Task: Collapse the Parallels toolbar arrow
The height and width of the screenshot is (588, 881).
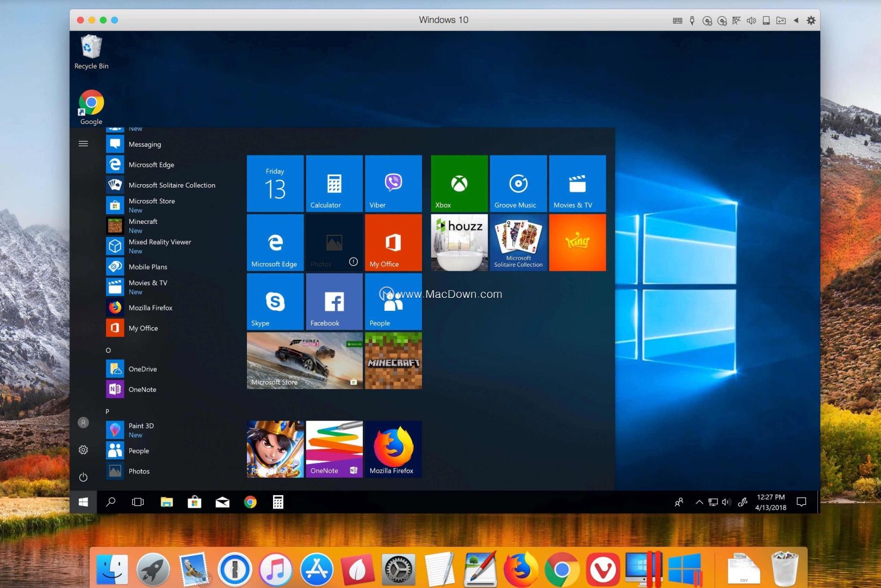Action: point(796,20)
